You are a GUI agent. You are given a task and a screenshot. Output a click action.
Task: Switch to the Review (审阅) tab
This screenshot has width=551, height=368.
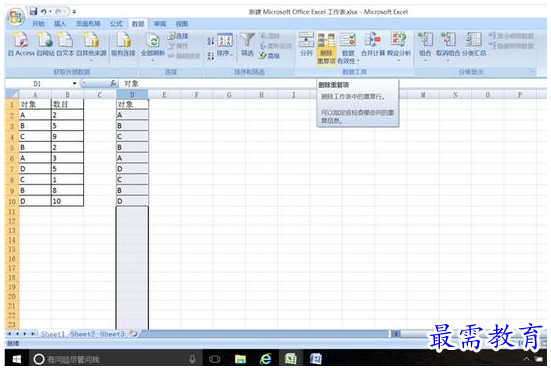(x=160, y=24)
